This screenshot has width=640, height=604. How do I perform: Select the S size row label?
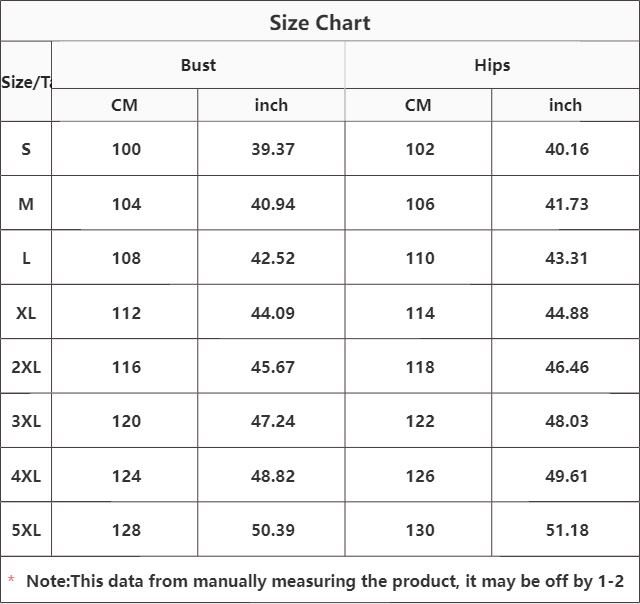click(26, 149)
